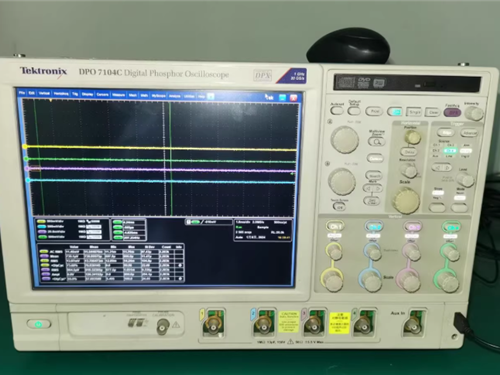The image size is (500, 375).
Task: Click the Tek logo in the menu bar
Action: [269, 97]
